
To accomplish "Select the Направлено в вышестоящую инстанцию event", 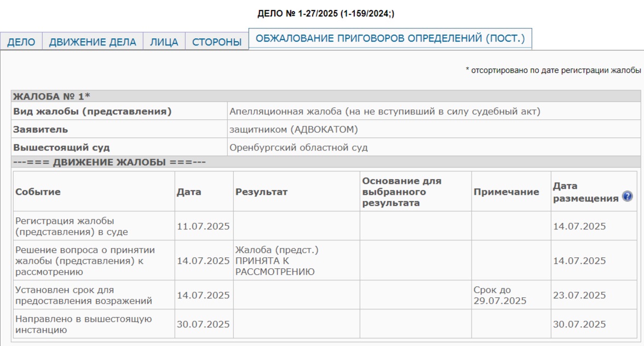I will (x=83, y=324).
